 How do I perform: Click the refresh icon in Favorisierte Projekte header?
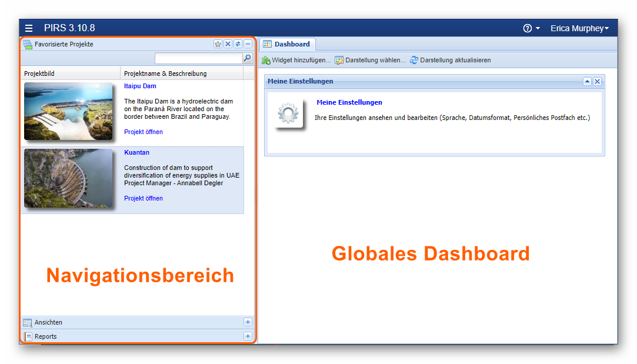point(237,44)
